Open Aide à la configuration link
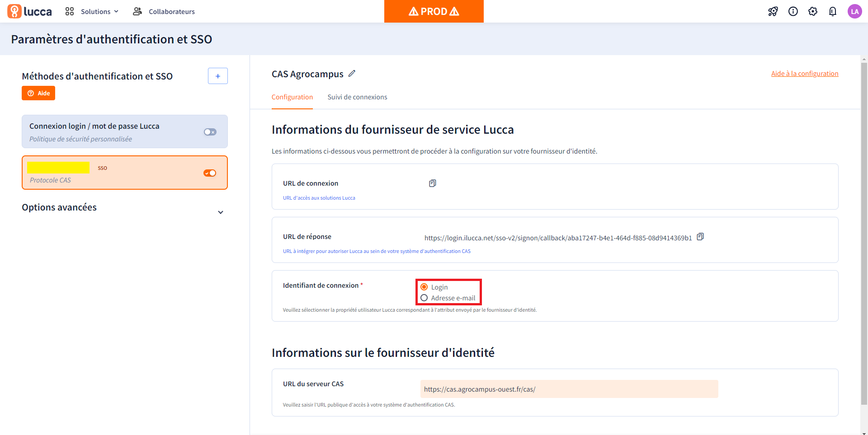The height and width of the screenshot is (435, 868). (x=805, y=74)
